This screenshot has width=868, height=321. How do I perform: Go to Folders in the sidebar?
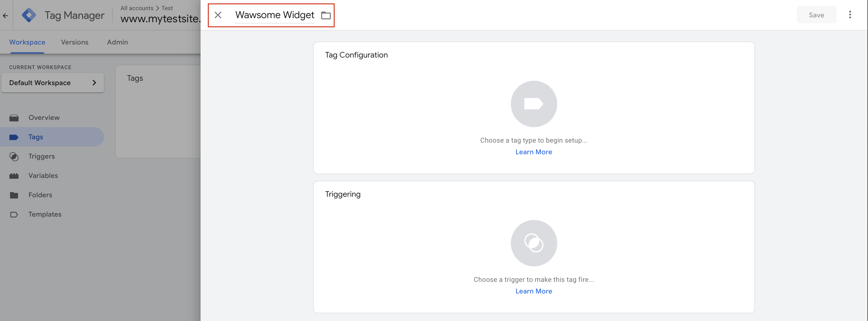point(40,195)
